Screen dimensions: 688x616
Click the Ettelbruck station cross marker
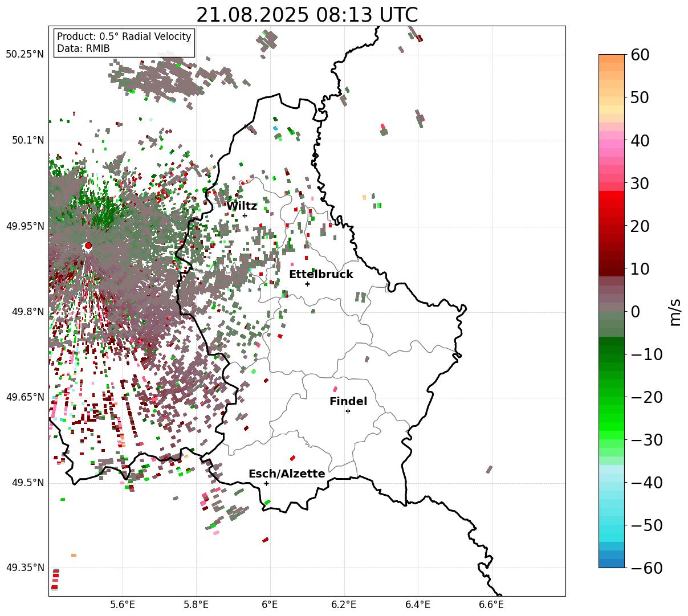click(x=307, y=284)
